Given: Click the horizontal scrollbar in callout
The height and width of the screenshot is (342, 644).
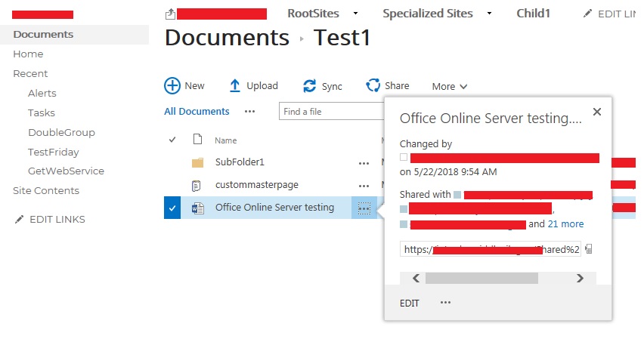Looking at the screenshot, I should 481,279.
